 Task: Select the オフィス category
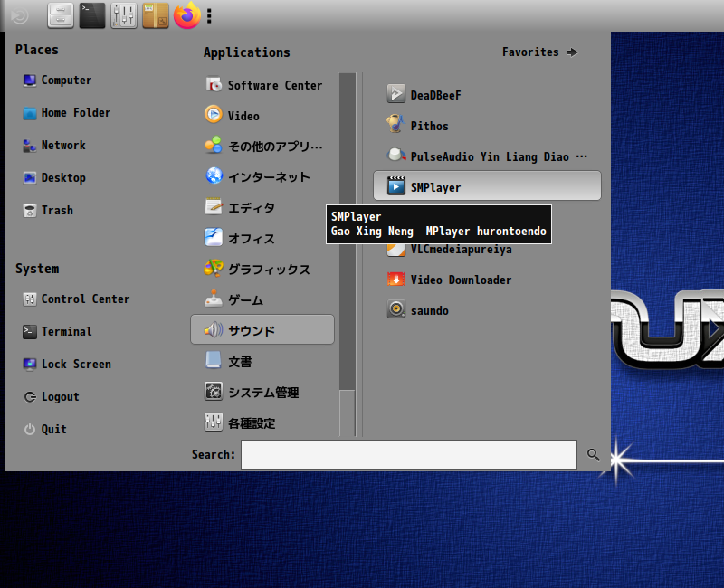pos(262,238)
